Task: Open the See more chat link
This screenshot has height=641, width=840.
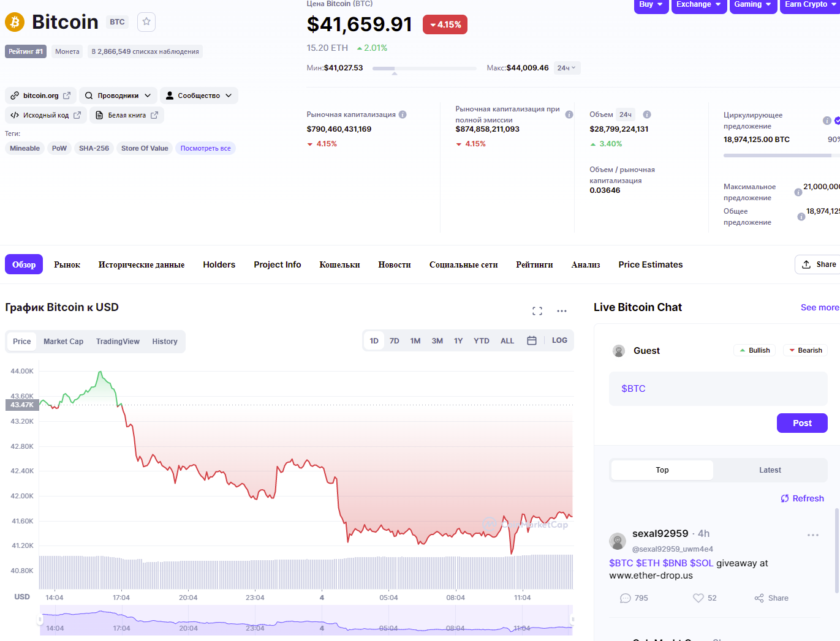Action: point(819,307)
